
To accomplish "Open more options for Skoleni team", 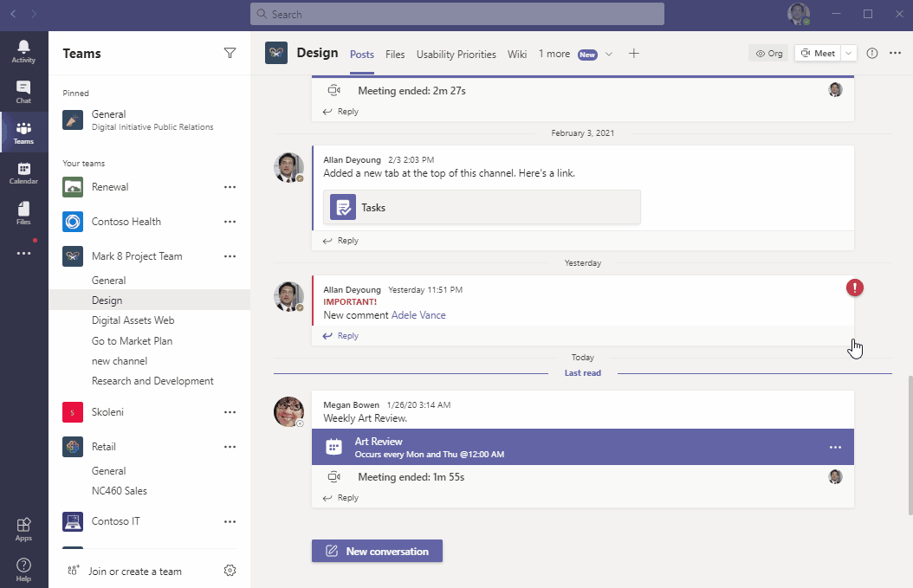I will click(230, 412).
